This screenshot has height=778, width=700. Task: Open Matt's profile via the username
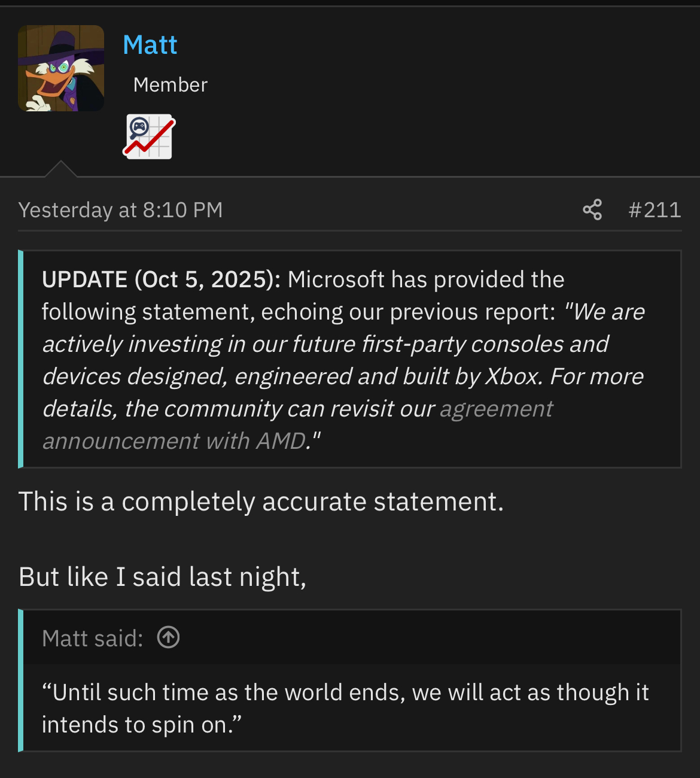150,45
